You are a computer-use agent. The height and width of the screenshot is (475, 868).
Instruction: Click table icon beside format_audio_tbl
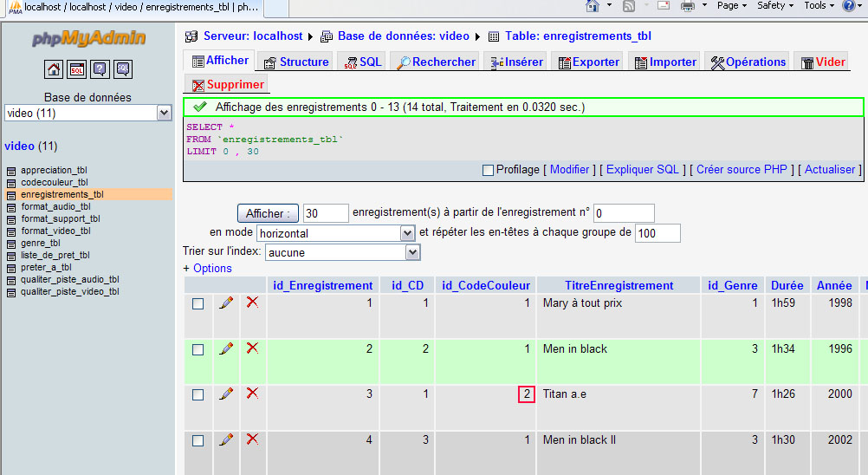tap(11, 208)
